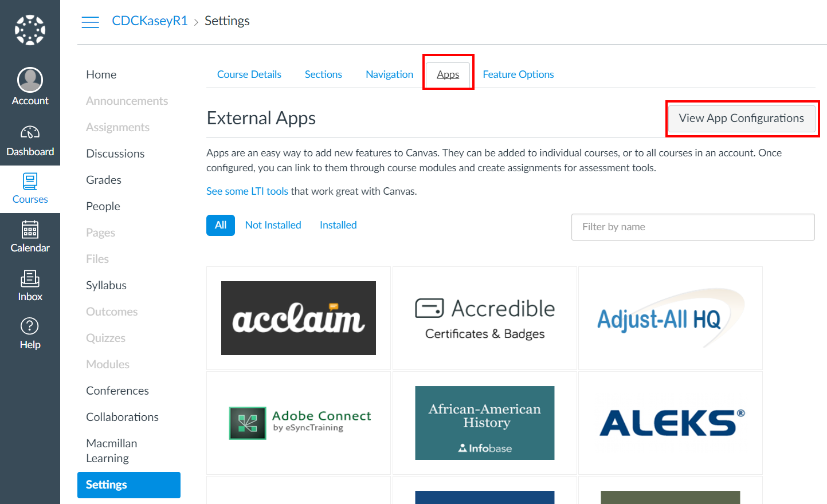Go to Dashboard in global navigation
827x504 pixels.
[x=30, y=141]
